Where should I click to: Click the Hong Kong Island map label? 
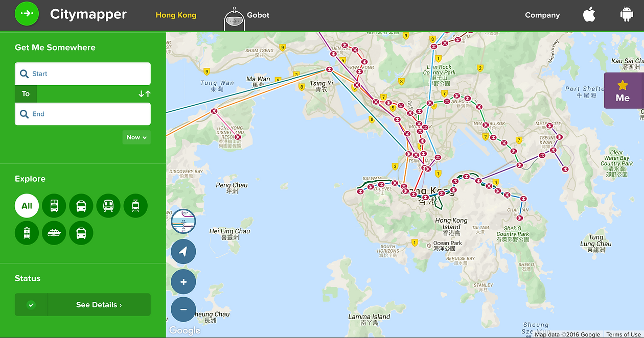451,226
